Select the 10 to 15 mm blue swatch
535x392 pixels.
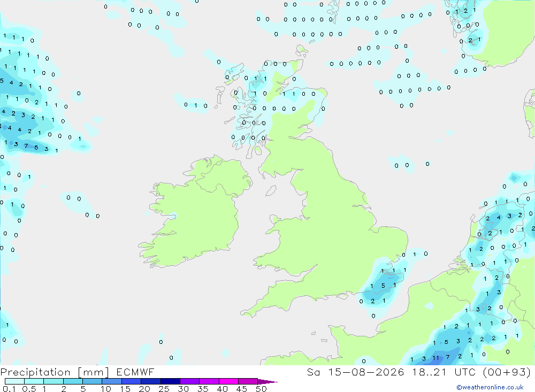pos(112,381)
